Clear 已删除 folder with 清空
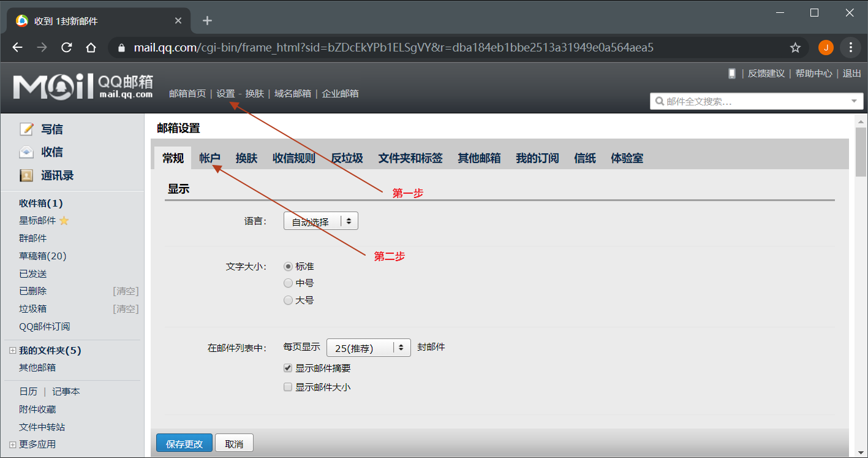 [x=126, y=291]
